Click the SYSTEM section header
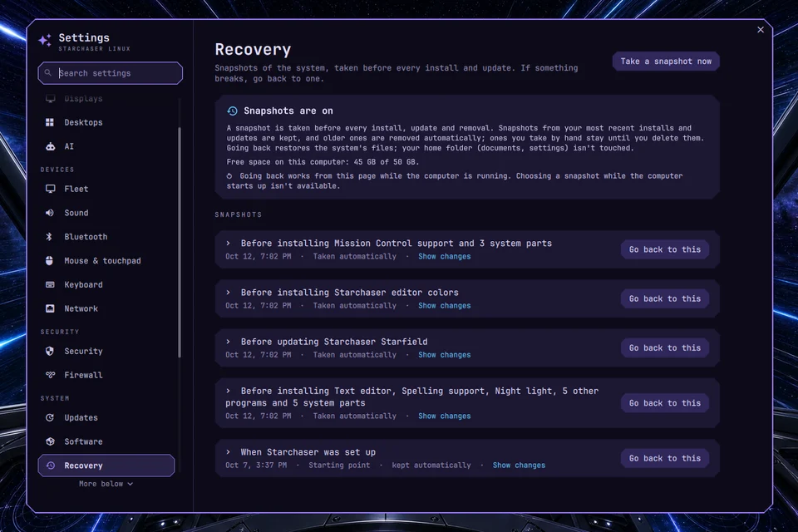 tap(55, 398)
